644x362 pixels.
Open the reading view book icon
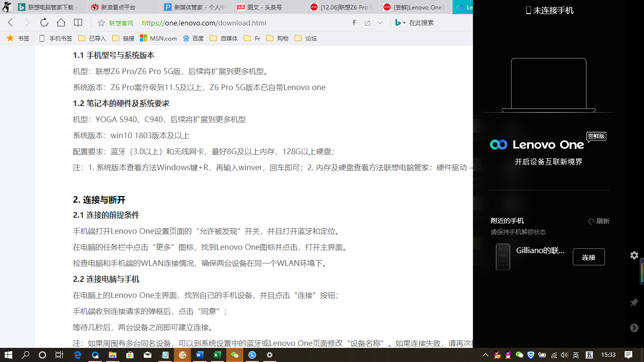tap(78, 23)
